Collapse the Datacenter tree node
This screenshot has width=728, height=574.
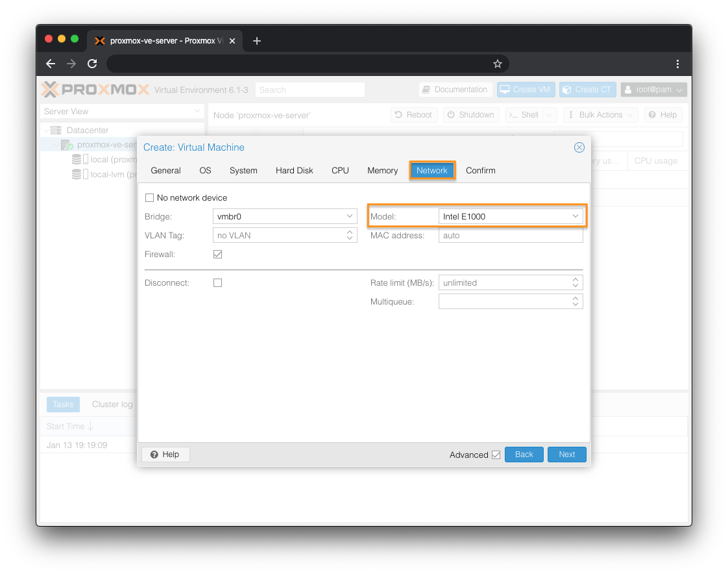click(x=46, y=130)
